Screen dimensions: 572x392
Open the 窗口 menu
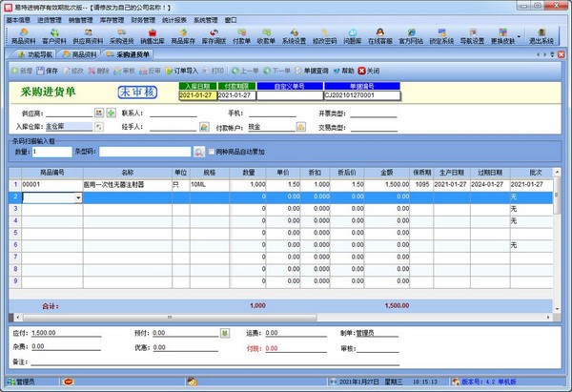[x=231, y=20]
